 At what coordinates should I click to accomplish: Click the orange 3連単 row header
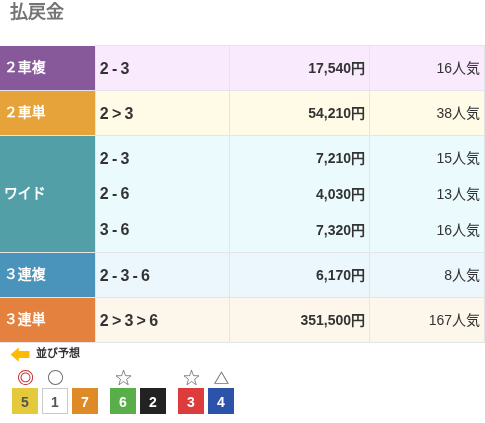(47, 320)
